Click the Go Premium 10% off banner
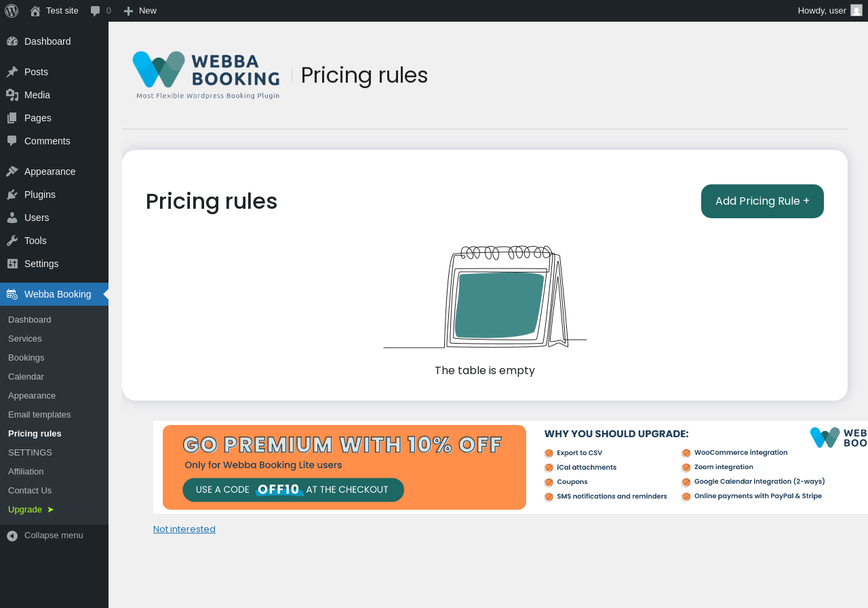 click(510, 467)
